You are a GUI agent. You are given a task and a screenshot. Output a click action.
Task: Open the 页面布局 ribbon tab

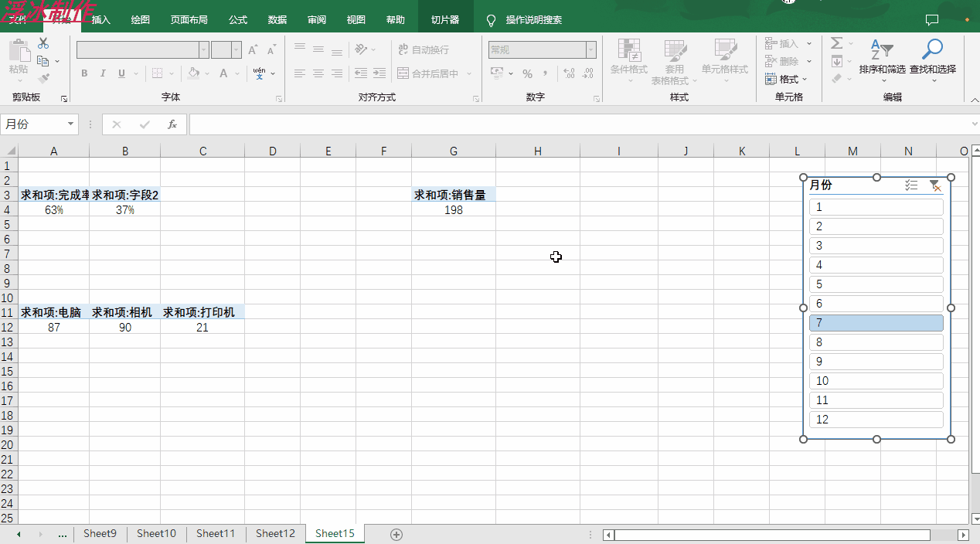pos(189,20)
